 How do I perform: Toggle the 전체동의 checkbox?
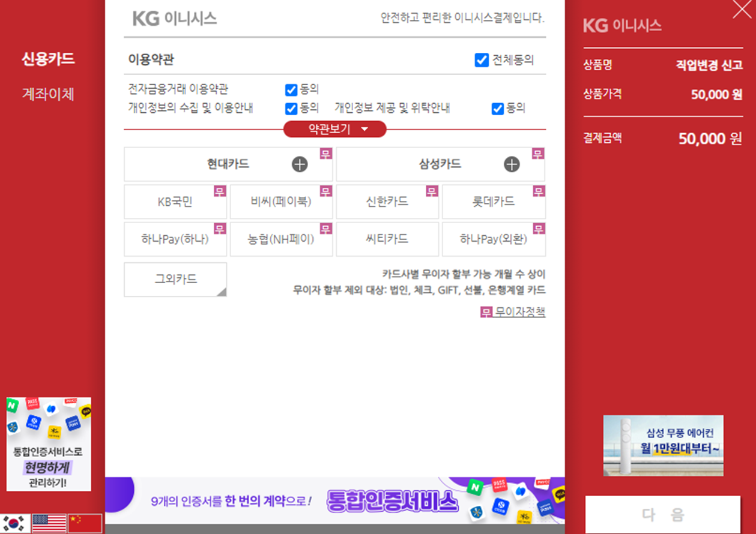click(482, 60)
